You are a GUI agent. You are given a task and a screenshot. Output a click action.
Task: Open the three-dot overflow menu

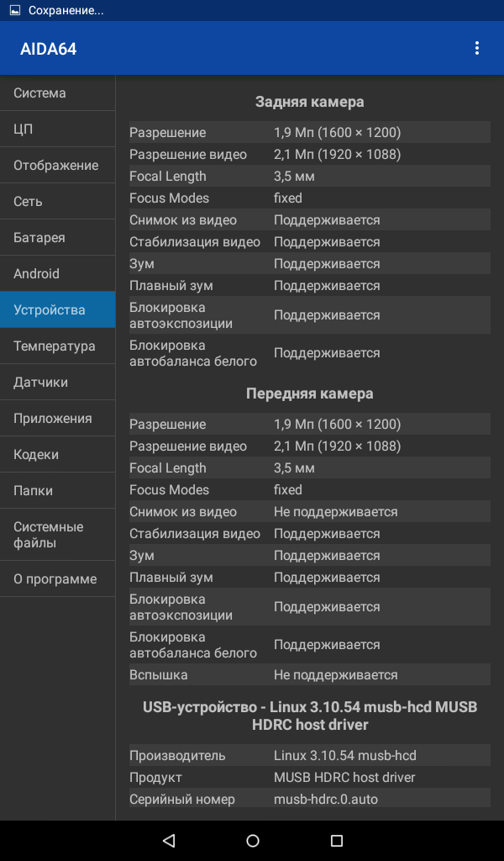pos(476,48)
